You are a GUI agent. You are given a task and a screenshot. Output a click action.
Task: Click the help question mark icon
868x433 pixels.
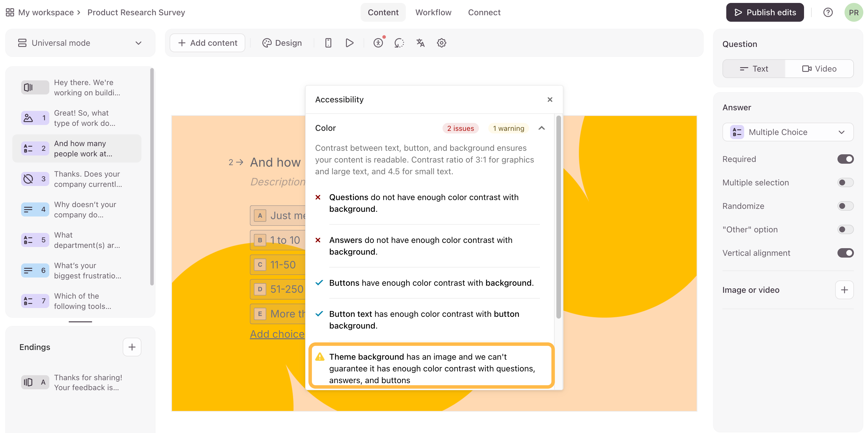click(828, 12)
